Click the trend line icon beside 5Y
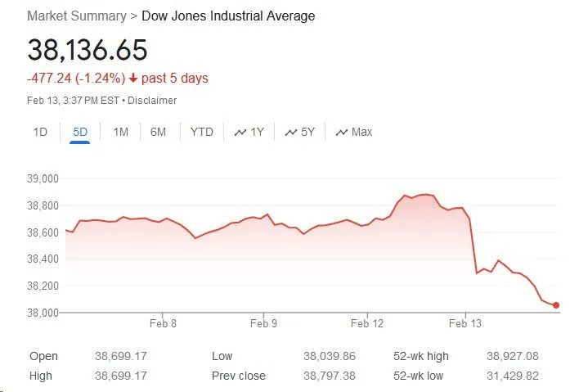The width and height of the screenshot is (588, 392). tap(291, 132)
